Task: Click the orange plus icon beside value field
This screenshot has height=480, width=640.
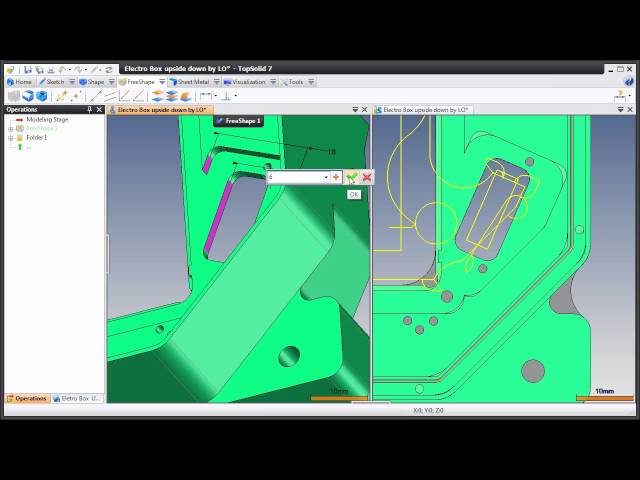Action: coord(336,177)
